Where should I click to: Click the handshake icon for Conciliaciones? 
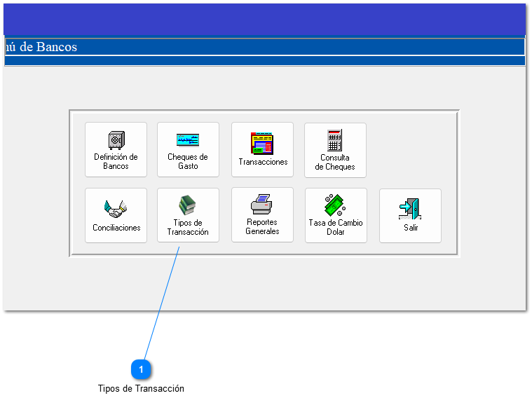coord(116,208)
